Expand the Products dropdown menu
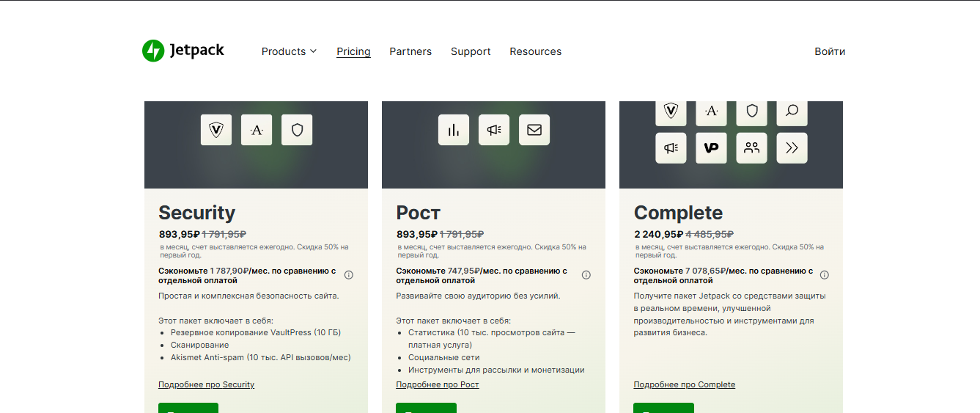980x413 pixels. tap(289, 51)
